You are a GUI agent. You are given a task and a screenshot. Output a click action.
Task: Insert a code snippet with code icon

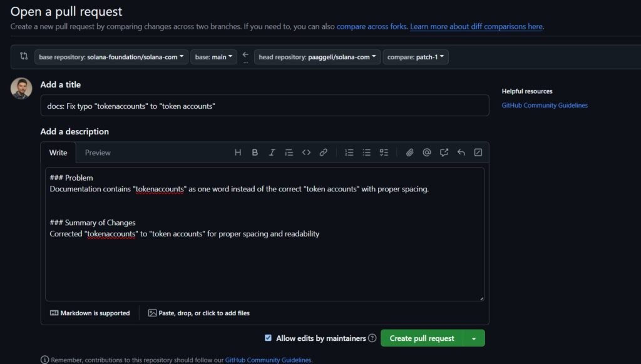(x=306, y=153)
